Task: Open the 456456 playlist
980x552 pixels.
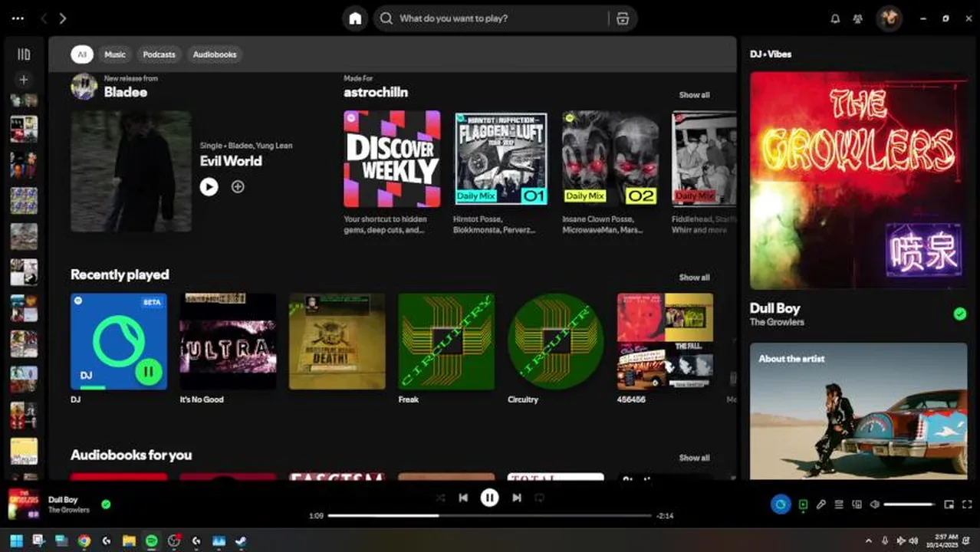Action: pos(665,341)
